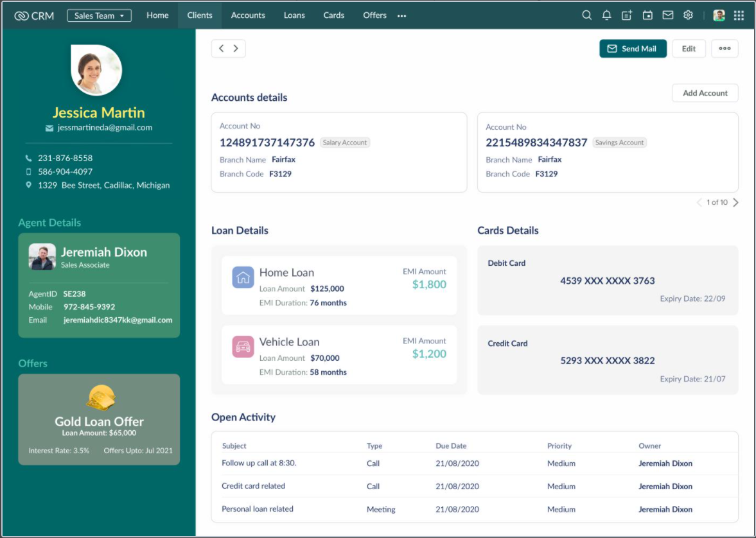Go to next client record arrow

point(236,49)
